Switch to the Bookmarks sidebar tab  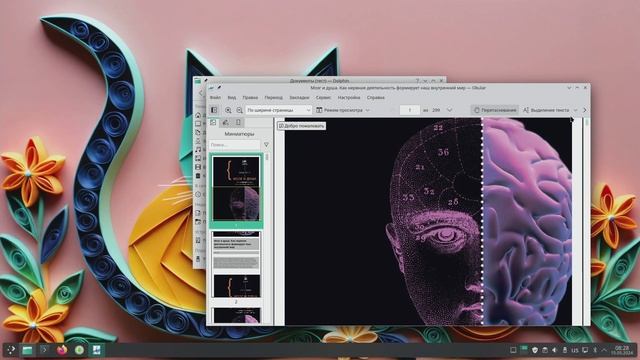click(238, 122)
